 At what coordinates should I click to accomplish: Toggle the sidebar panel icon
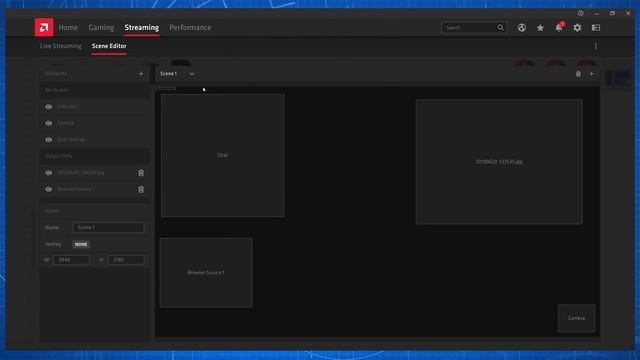tap(596, 28)
